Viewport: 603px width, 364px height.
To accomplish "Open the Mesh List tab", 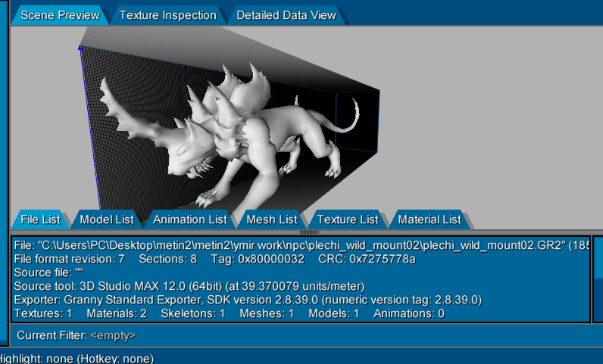I will click(x=271, y=219).
